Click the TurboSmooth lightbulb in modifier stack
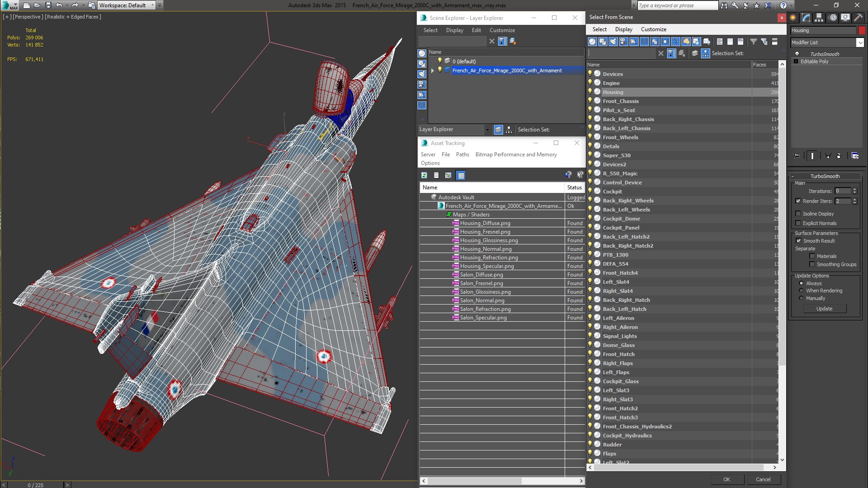 [x=797, y=54]
